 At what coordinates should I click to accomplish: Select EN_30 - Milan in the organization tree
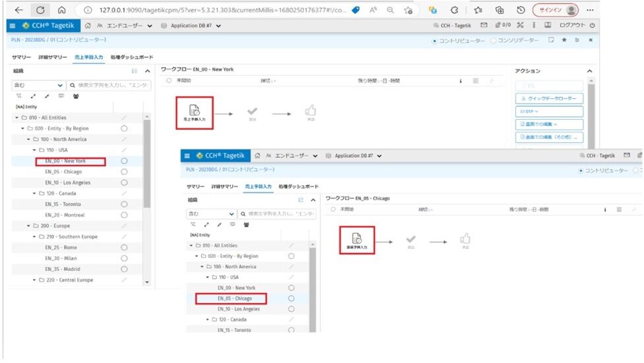(x=61, y=258)
